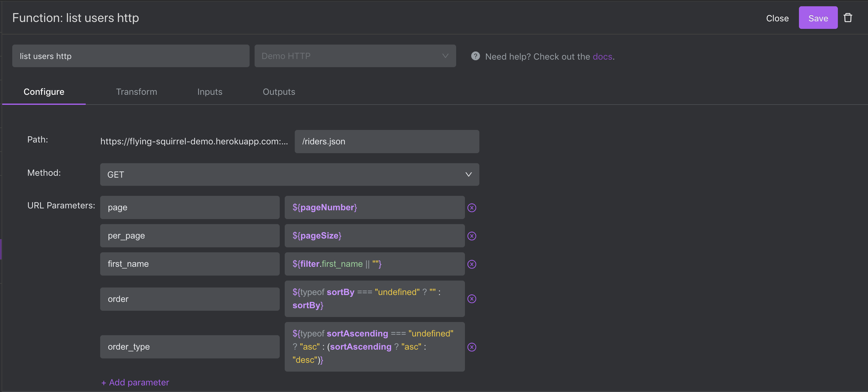Remove the page URL parameter
Image resolution: width=868 pixels, height=392 pixels.
(472, 207)
